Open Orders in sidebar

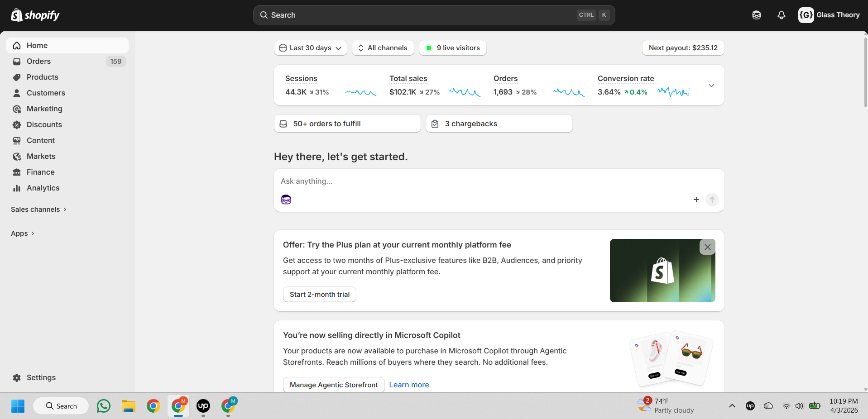pos(67,61)
